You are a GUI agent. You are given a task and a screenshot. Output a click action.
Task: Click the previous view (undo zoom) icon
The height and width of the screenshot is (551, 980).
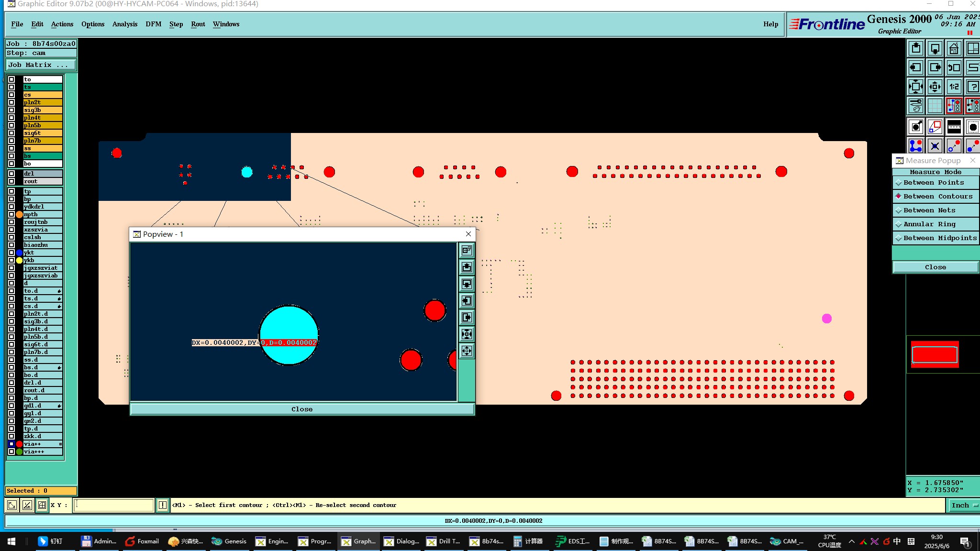[x=954, y=67]
